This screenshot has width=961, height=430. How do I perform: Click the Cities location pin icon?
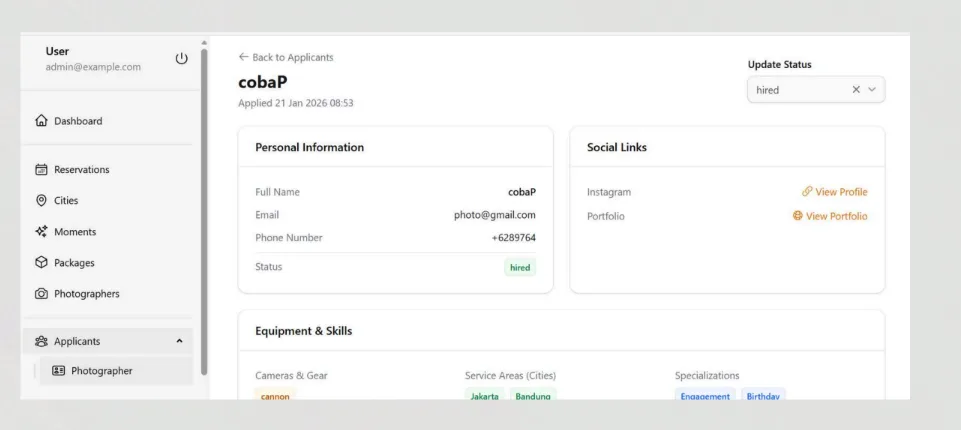41,200
